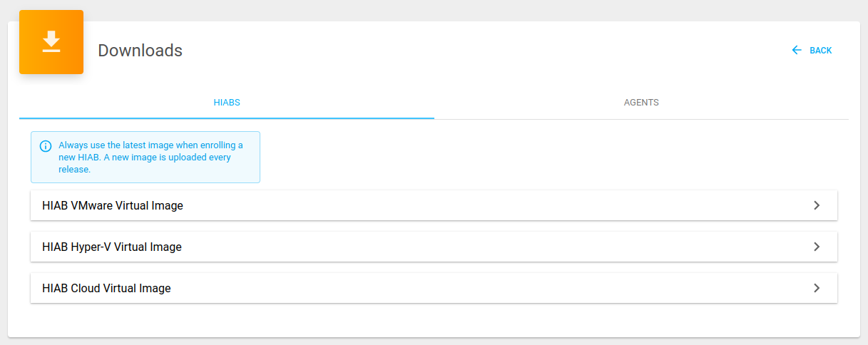
Task: Click the chevron on the Cloud image row
Action: (817, 288)
